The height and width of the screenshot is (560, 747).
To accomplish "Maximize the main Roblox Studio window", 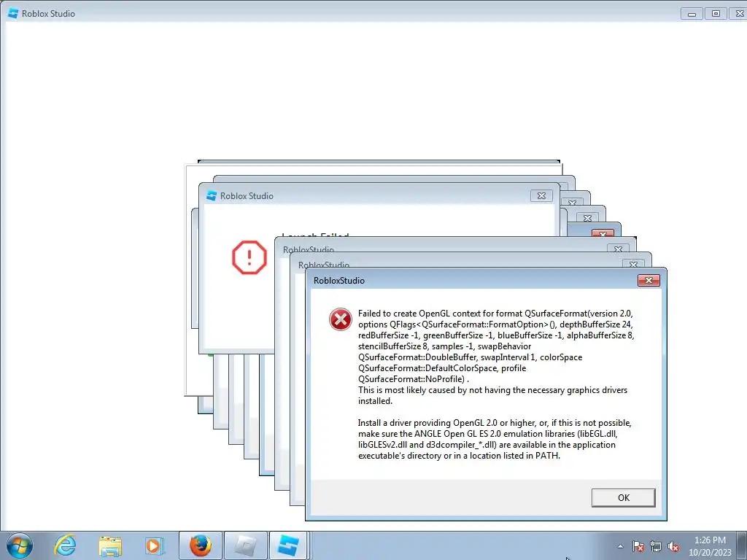I will 716,14.
